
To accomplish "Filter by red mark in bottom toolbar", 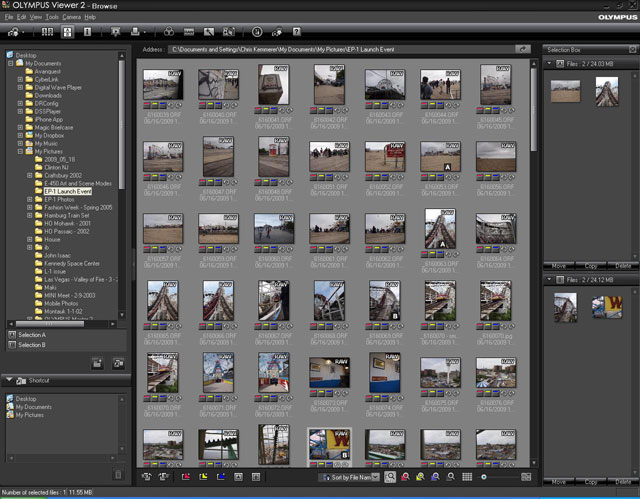I will coord(405,477).
